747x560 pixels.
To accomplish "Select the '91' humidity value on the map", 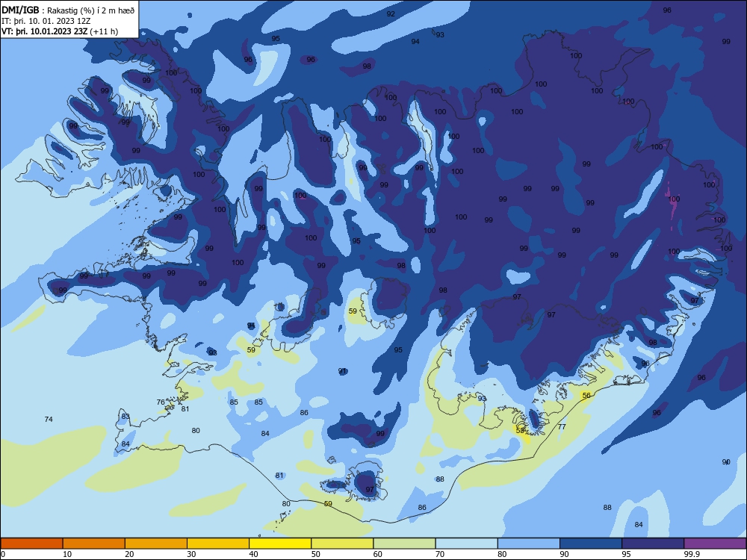I will point(342,371).
